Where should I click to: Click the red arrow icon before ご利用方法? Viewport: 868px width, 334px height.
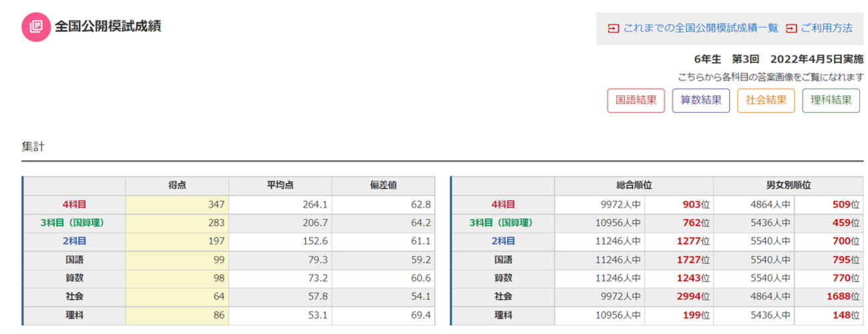click(791, 28)
